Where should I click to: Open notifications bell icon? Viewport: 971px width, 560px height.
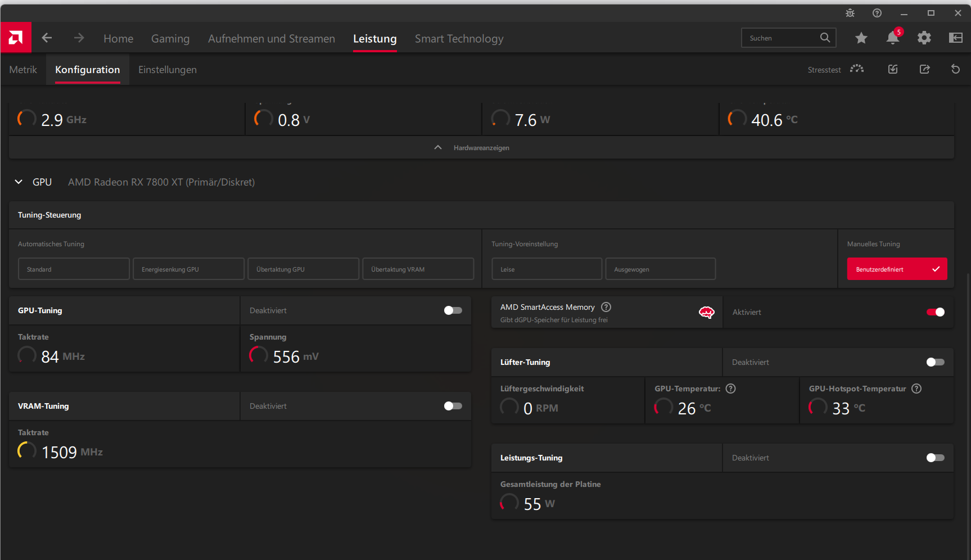point(893,38)
